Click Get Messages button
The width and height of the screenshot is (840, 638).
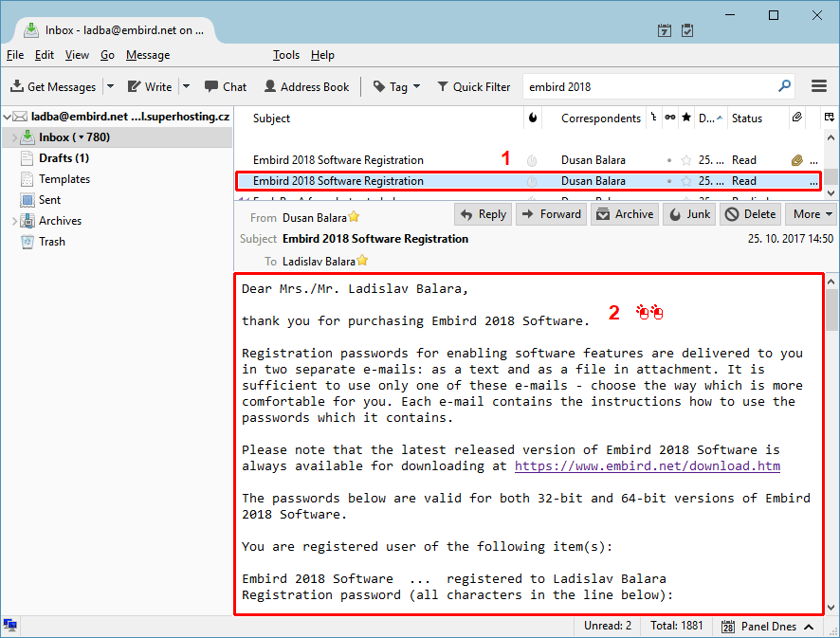(53, 87)
